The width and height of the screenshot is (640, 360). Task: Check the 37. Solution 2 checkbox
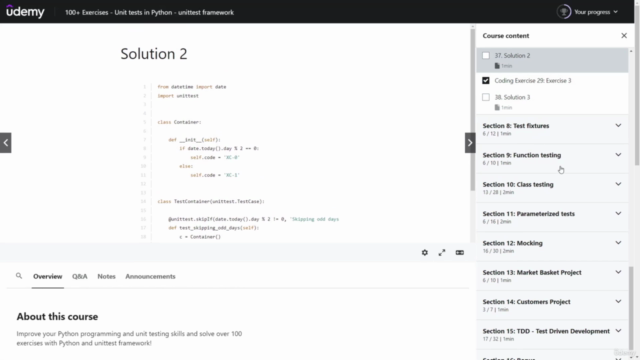pyautogui.click(x=486, y=56)
